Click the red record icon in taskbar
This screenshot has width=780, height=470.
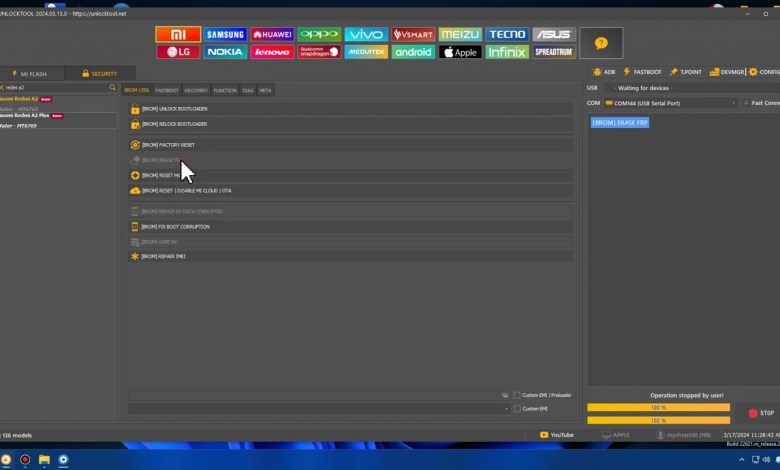pyautogui.click(x=25, y=460)
